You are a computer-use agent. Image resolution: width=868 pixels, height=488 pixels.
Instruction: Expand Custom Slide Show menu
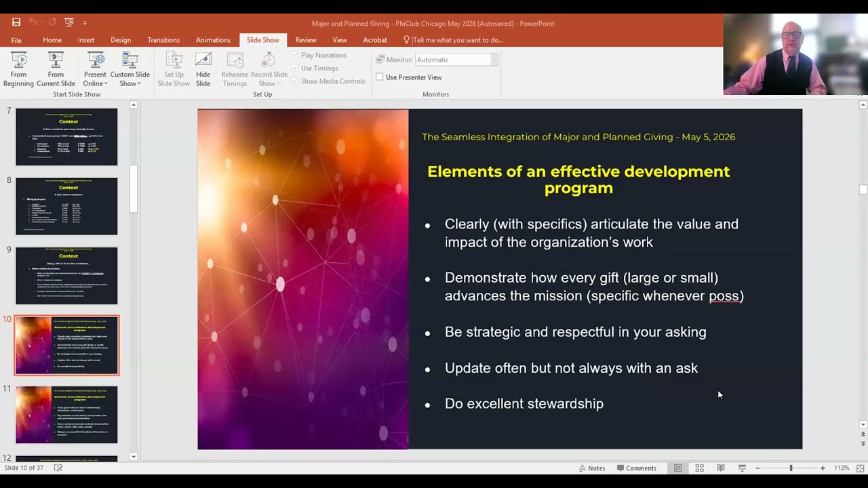(130, 70)
